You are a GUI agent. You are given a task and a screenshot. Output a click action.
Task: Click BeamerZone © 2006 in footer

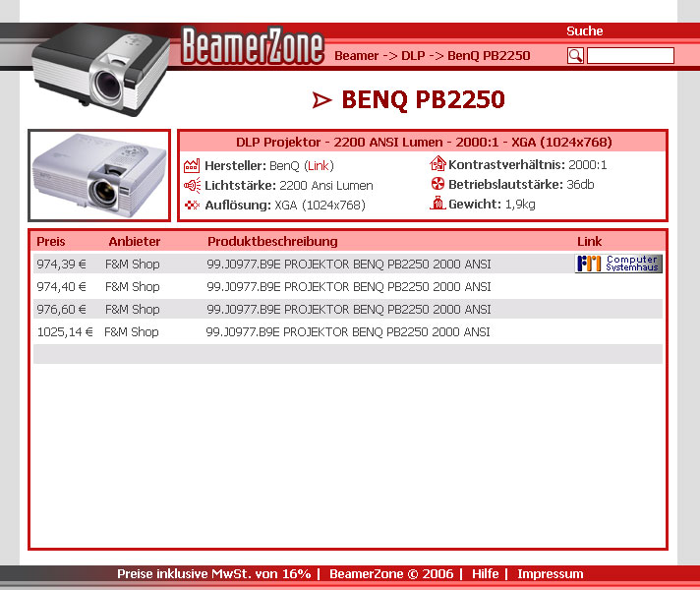point(391,574)
